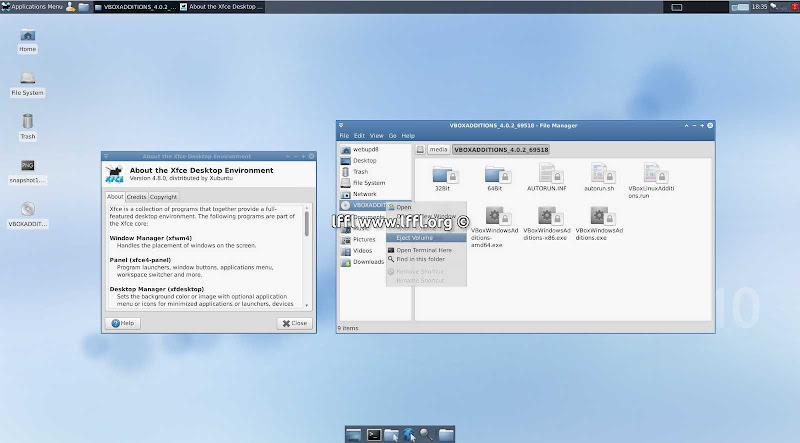This screenshot has width=800, height=443.
Task: Select Downloads in the side pane
Action: pyautogui.click(x=367, y=262)
